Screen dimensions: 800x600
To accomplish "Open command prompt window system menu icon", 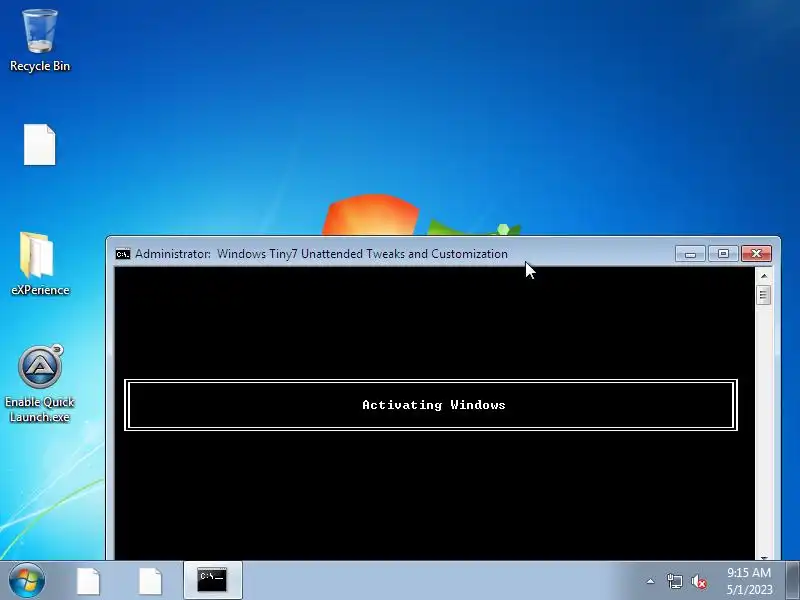I will coord(122,254).
